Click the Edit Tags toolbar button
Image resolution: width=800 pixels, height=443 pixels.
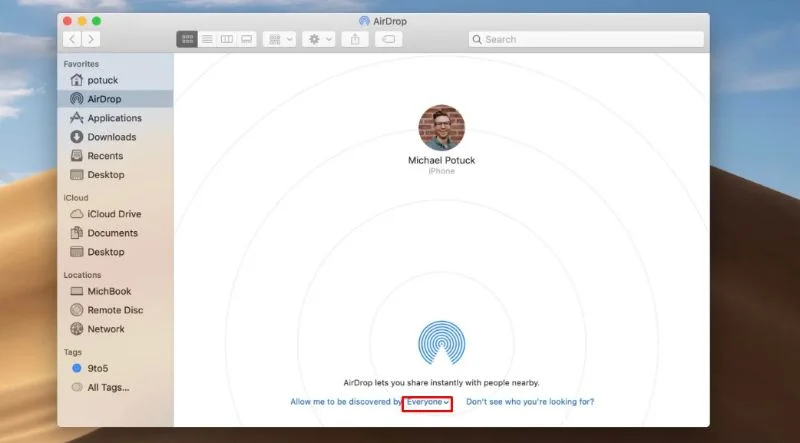coord(388,39)
